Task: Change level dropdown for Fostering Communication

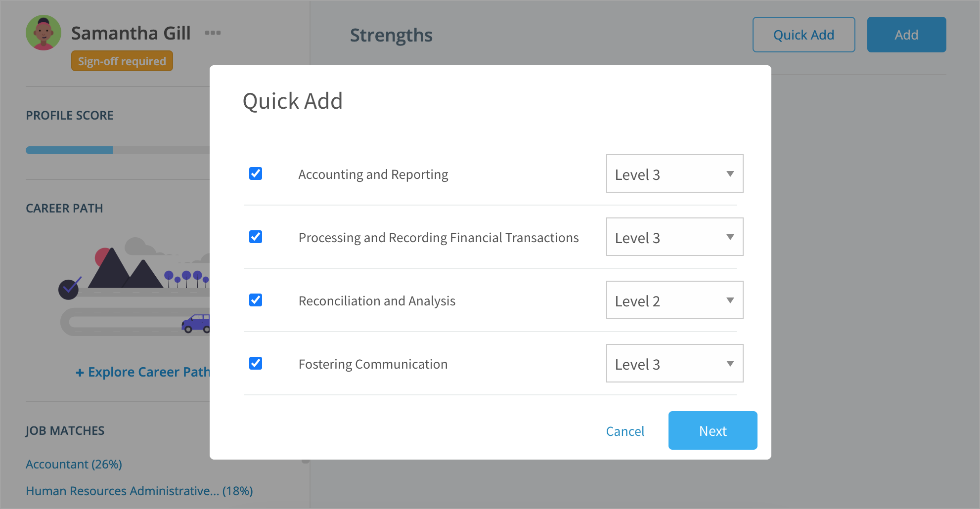Action: pos(674,364)
